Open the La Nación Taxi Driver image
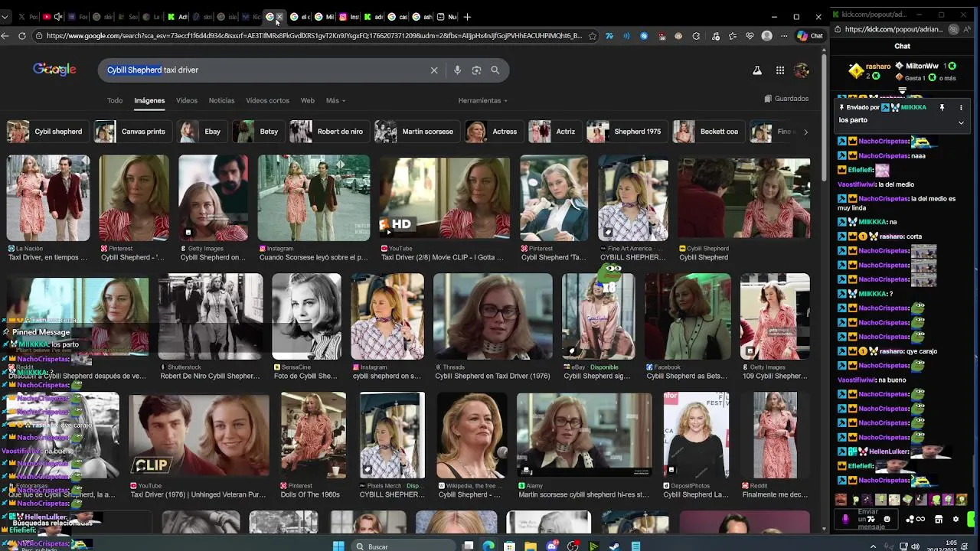Viewport: 980px width, 551px height. [48, 198]
